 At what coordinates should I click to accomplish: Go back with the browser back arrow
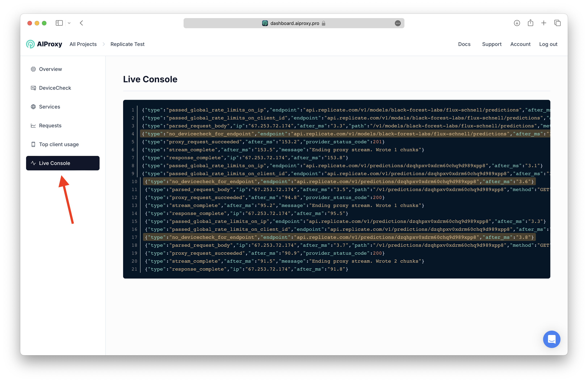[x=81, y=23]
